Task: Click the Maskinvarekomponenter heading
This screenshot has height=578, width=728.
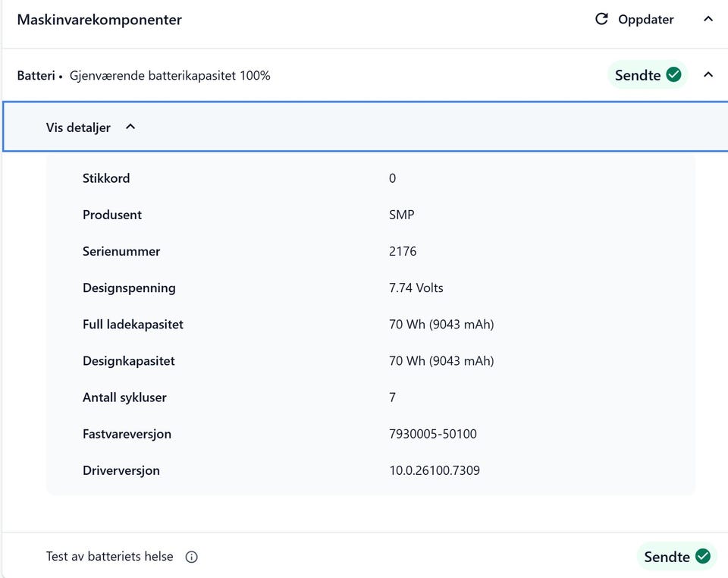Action: click(99, 20)
